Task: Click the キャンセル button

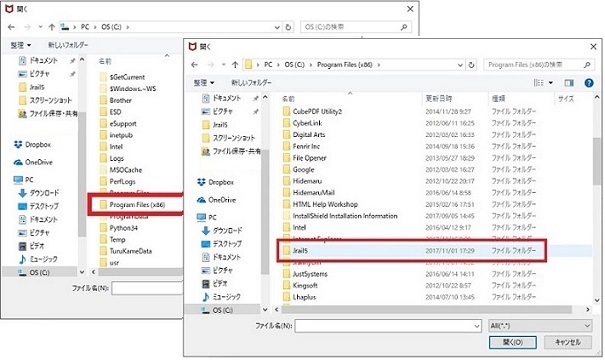Action: tap(568, 342)
